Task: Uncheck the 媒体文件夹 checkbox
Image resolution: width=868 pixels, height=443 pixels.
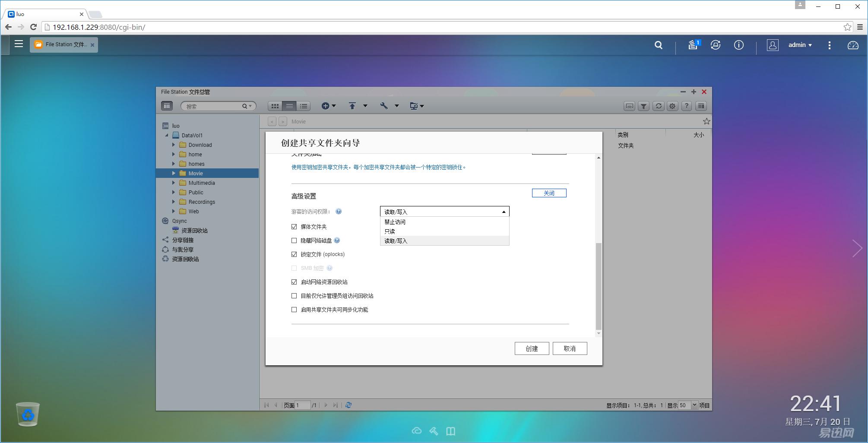Action: pos(294,227)
